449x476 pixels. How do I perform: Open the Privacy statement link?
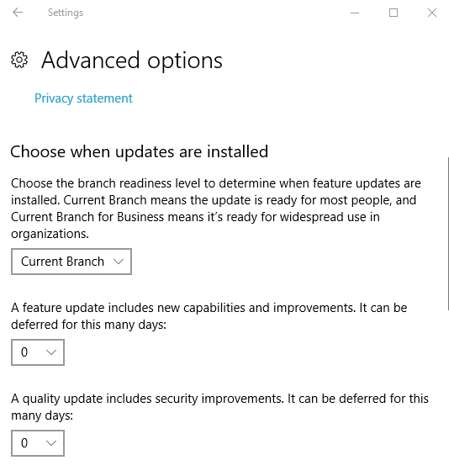coord(83,98)
